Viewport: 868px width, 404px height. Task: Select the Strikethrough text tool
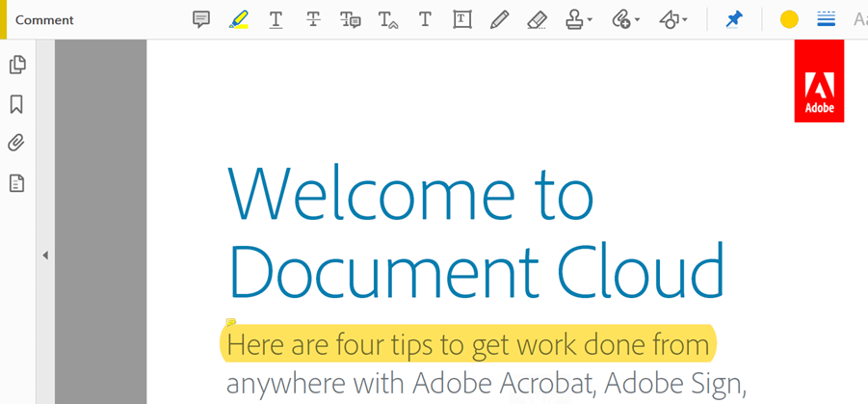click(x=313, y=20)
